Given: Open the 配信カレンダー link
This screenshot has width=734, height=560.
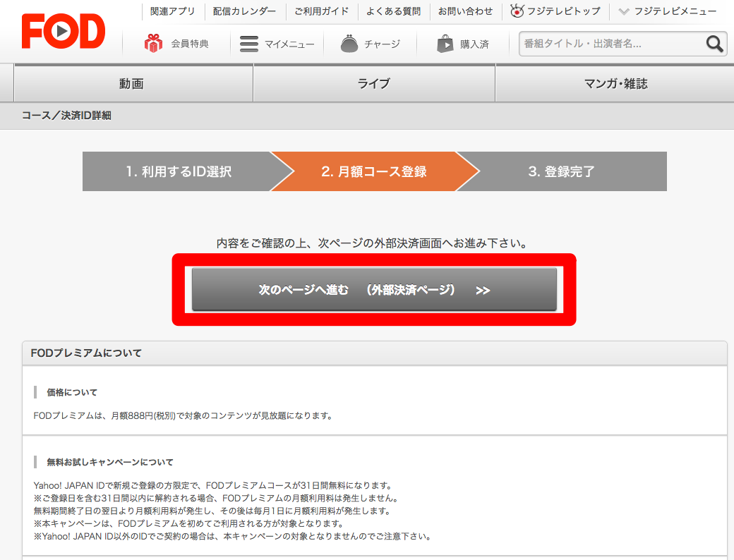Looking at the screenshot, I should point(244,11).
